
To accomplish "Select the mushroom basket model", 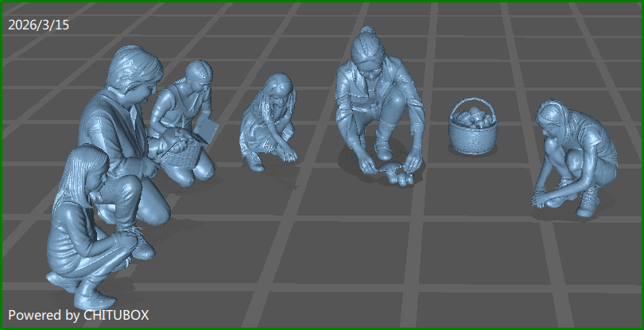I will tap(473, 126).
